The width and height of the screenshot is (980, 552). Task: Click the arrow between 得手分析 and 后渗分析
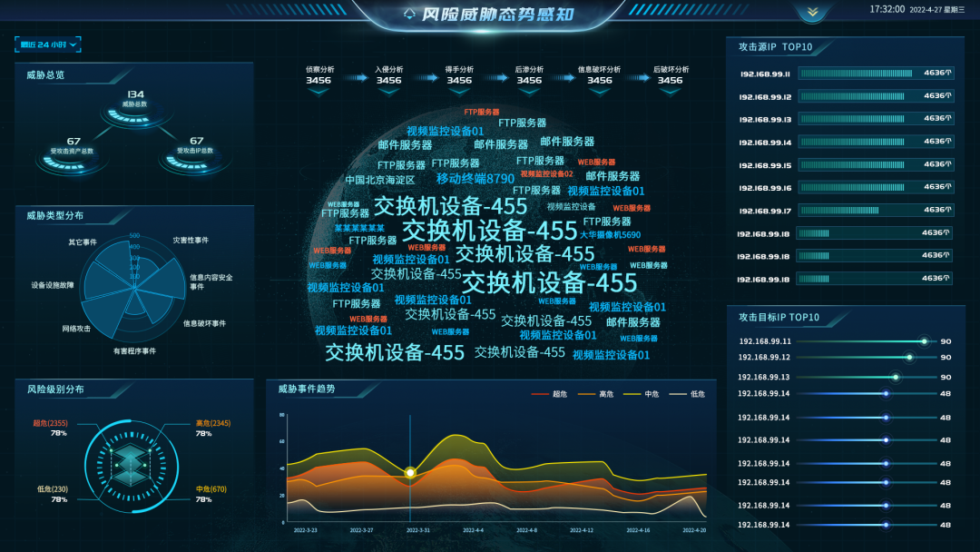point(495,79)
